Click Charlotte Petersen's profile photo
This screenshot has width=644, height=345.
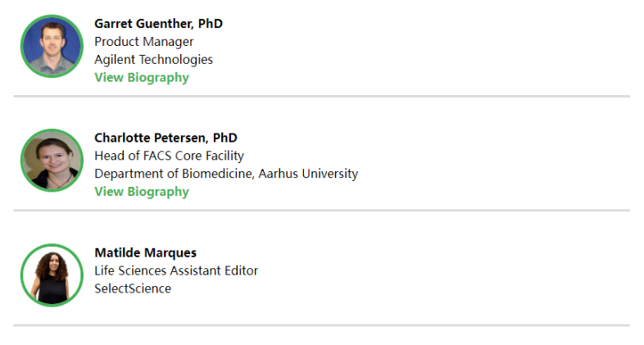click(x=52, y=161)
